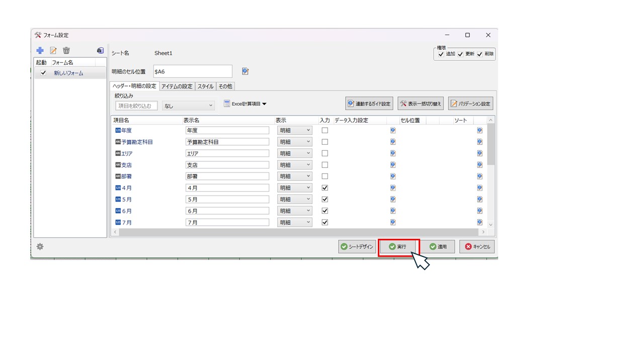Viewport: 644px width, 362px height.
Task: Click the edit form pencil icon
Action: [53, 50]
